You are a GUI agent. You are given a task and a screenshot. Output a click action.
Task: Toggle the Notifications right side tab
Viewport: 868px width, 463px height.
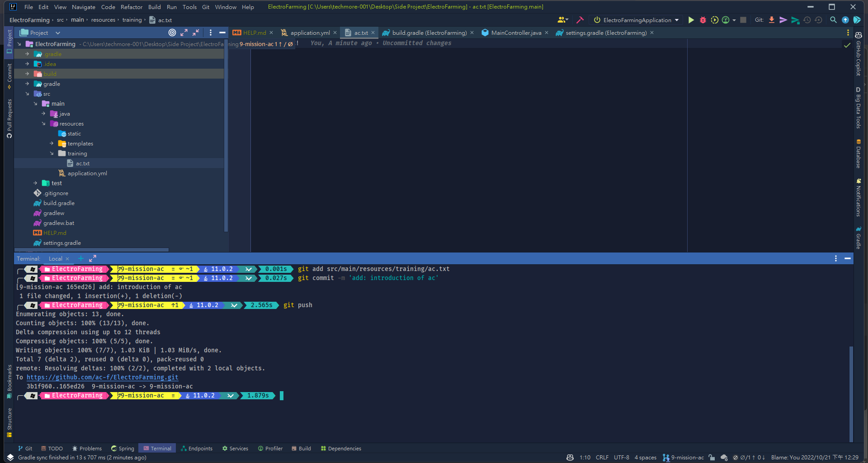pos(858,198)
